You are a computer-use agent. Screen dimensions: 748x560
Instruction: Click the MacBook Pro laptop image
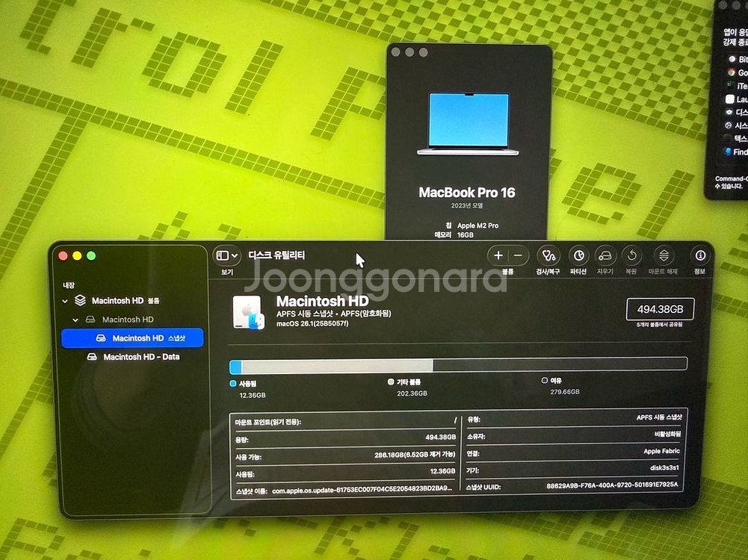click(469, 123)
